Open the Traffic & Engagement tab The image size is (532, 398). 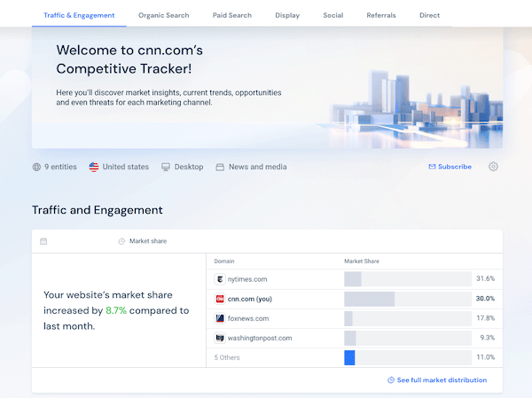point(79,15)
